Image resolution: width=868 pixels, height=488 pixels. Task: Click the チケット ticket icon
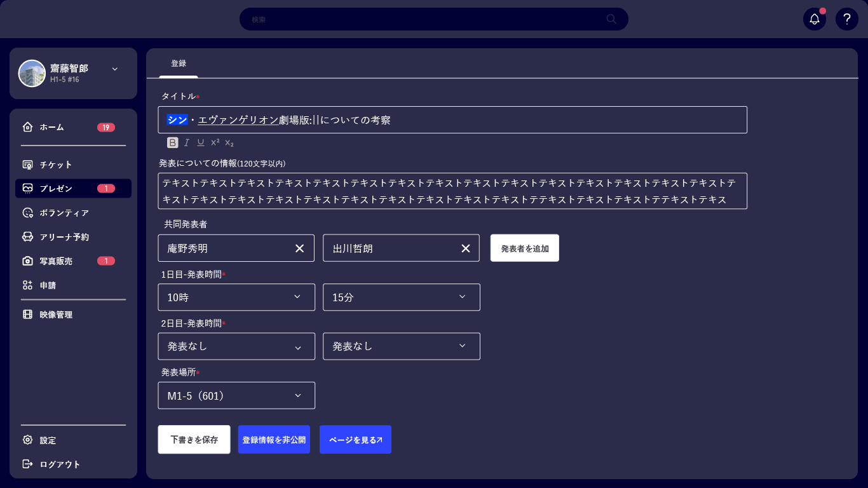click(27, 165)
